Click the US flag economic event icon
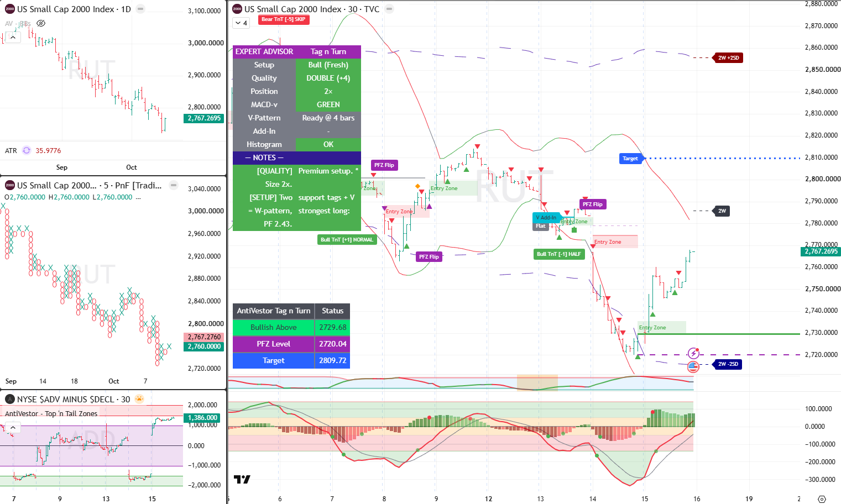This screenshot has height=504, width=841. click(693, 366)
